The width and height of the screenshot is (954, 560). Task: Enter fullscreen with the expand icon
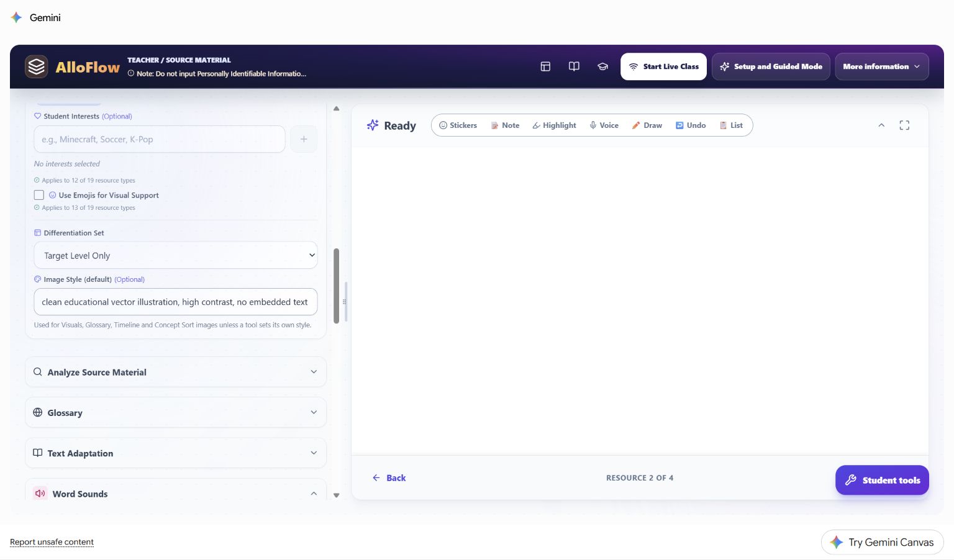[904, 125]
